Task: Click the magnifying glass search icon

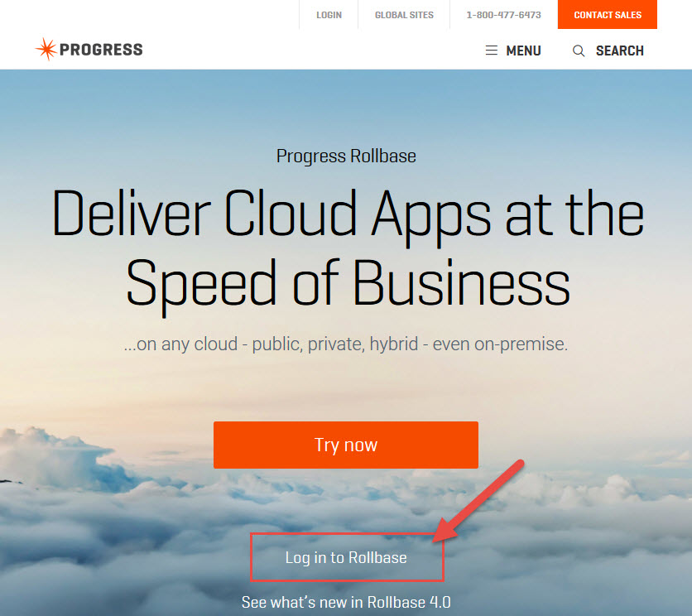Action: (579, 51)
